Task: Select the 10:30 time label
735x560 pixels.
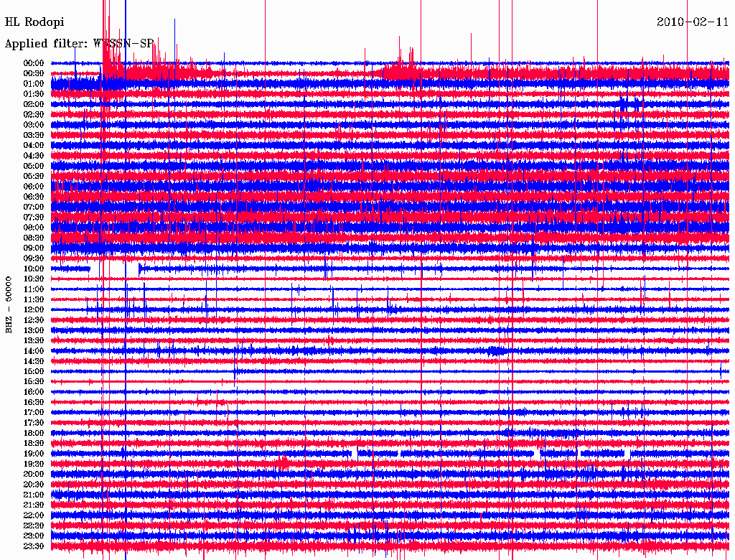Action: (x=34, y=279)
